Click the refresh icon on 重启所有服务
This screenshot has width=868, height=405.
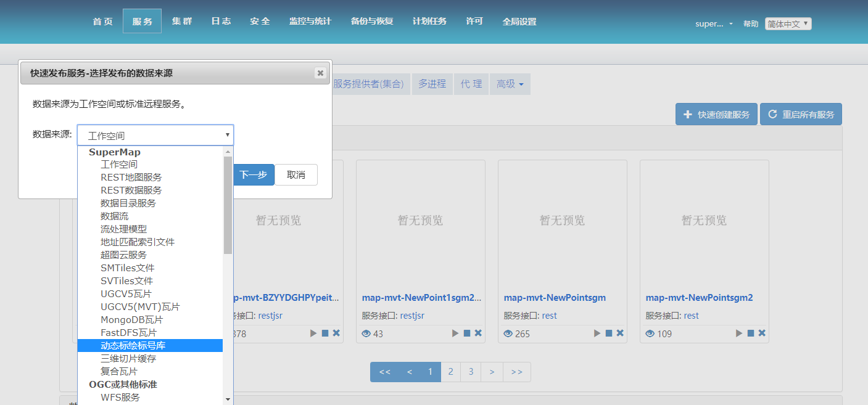point(773,113)
